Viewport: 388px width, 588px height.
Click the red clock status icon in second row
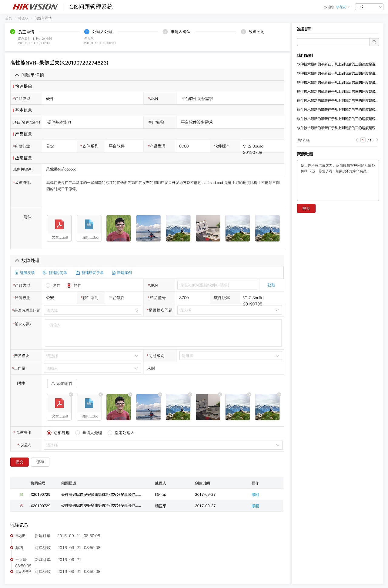(x=22, y=506)
